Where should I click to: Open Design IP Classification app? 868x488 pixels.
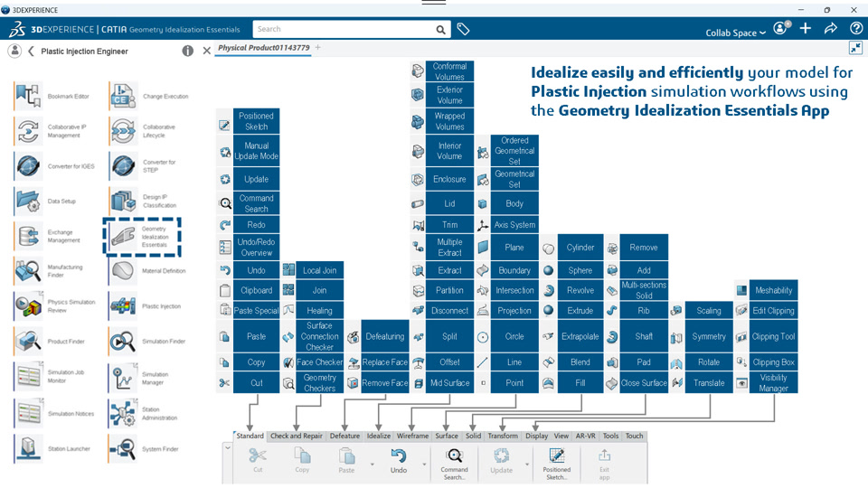pos(123,201)
